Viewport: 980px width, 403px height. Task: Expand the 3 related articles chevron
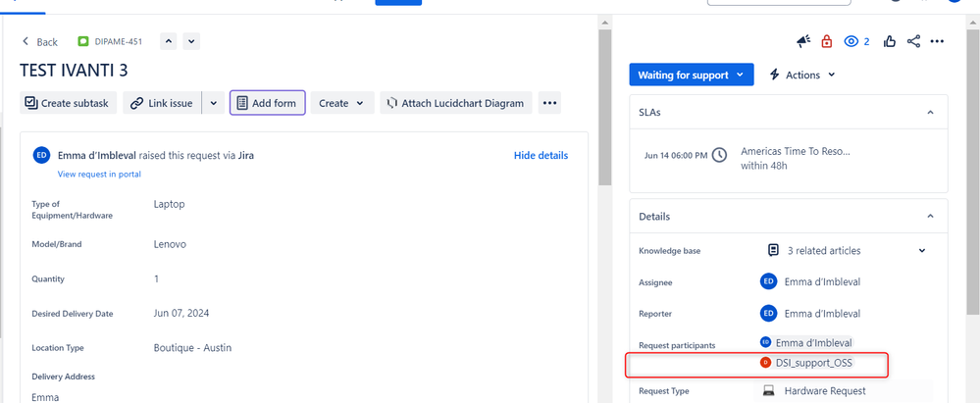tap(922, 251)
